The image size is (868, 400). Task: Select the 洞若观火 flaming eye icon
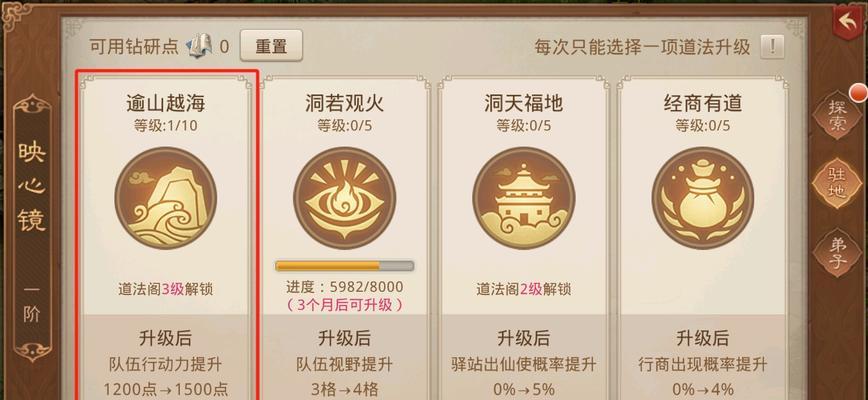[344, 198]
